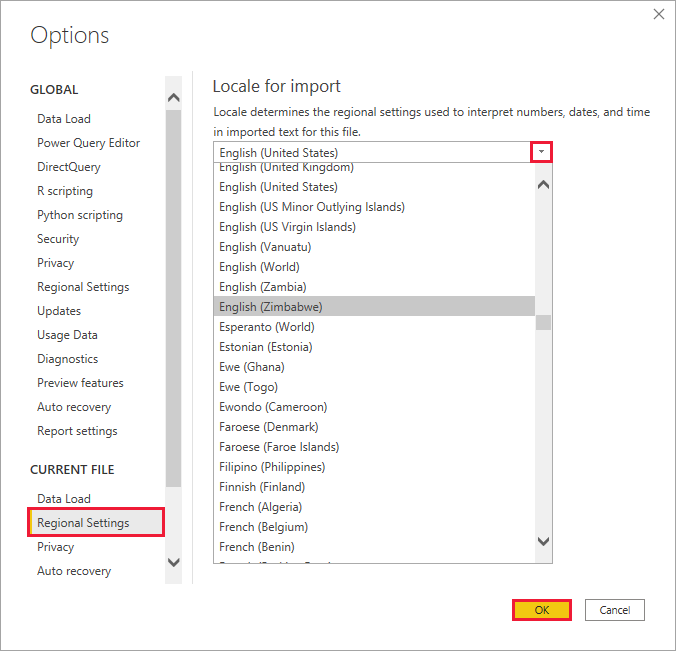Viewport: 676px width, 651px height.
Task: Open Power Query Editor options
Action: coord(88,143)
